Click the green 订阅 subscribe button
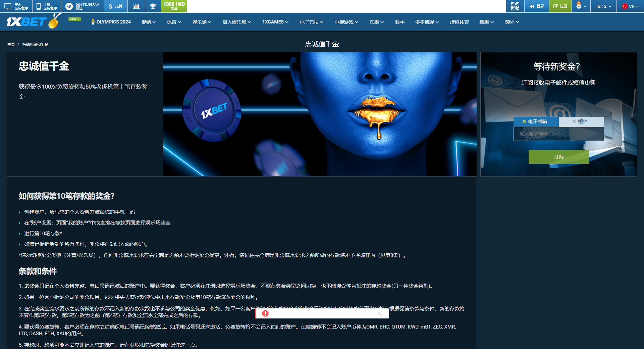Image resolution: width=644 pixels, height=349 pixels. pyautogui.click(x=558, y=157)
